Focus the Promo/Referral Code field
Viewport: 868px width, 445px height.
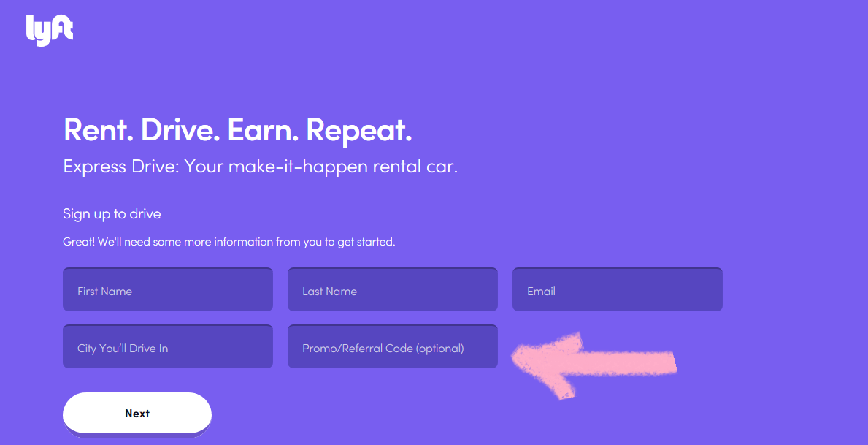pyautogui.click(x=393, y=347)
